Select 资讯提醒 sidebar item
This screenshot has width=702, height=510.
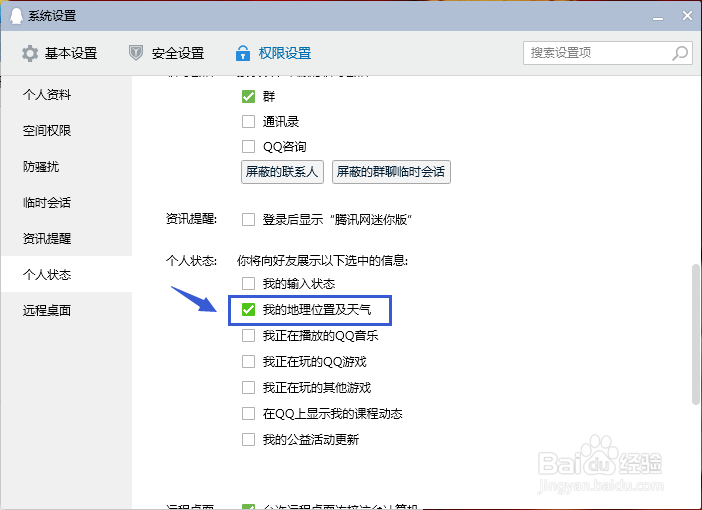(66, 238)
